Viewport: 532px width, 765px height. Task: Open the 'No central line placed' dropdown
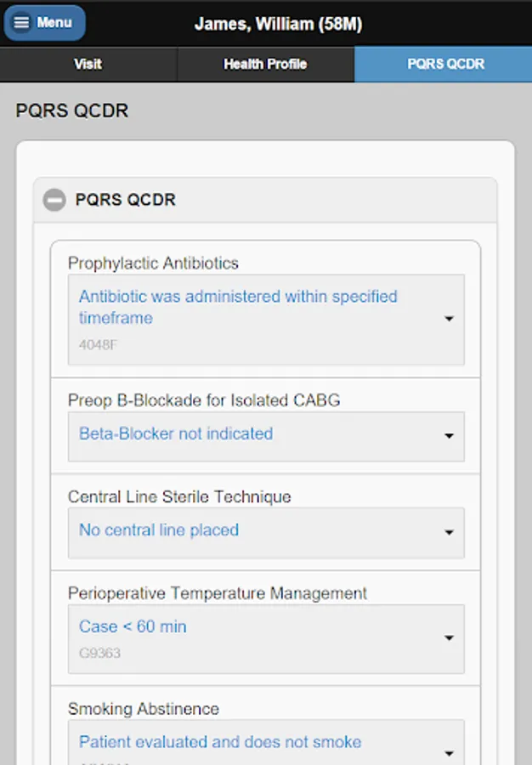(159, 530)
